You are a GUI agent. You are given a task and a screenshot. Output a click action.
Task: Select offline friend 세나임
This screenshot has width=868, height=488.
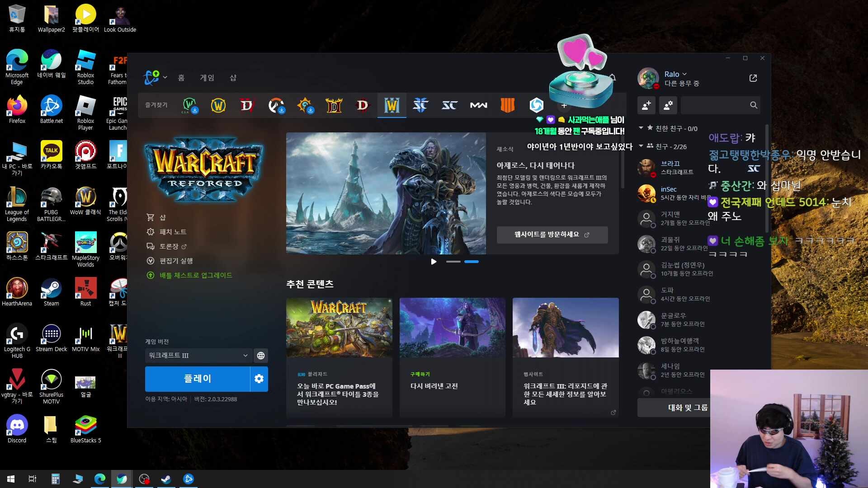coord(673,371)
